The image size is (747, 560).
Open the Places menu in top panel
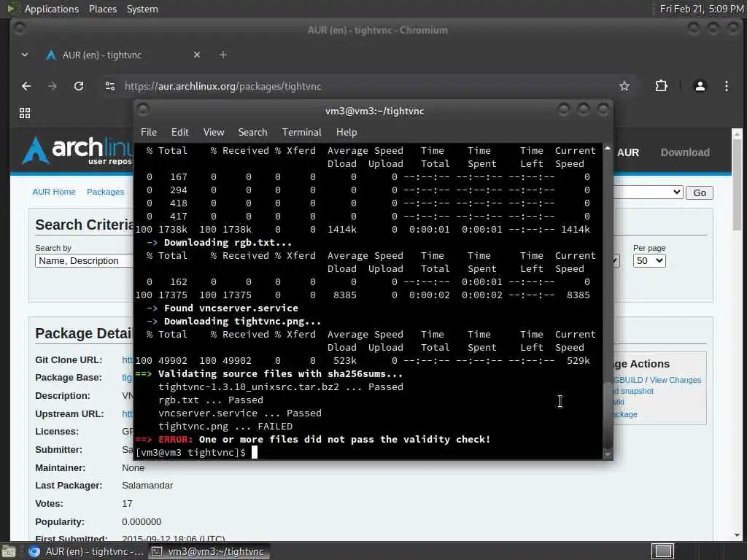pos(103,9)
